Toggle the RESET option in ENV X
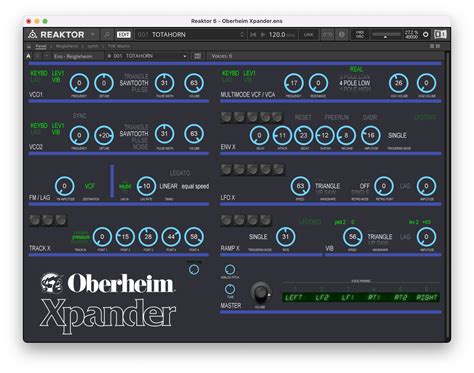The width and height of the screenshot is (474, 373). pos(303,117)
